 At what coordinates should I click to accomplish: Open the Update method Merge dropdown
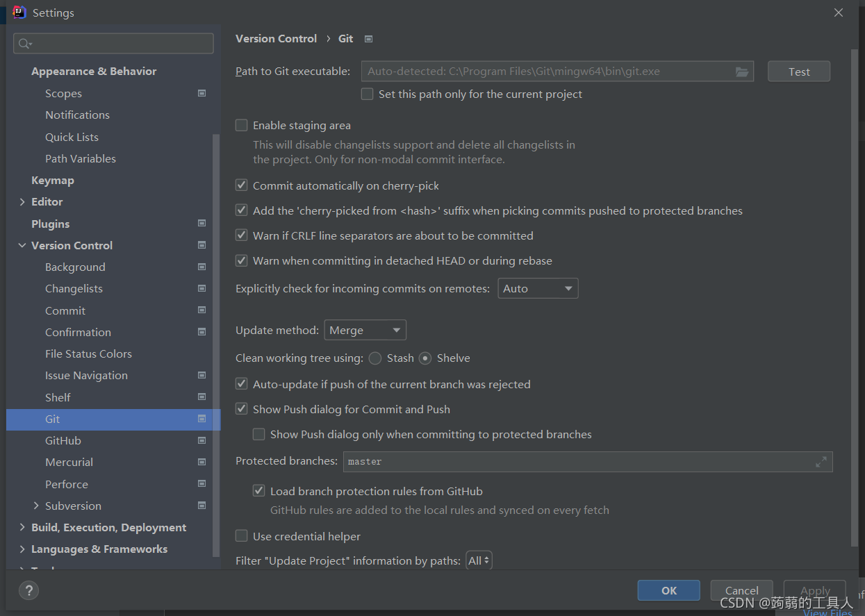[x=365, y=330]
